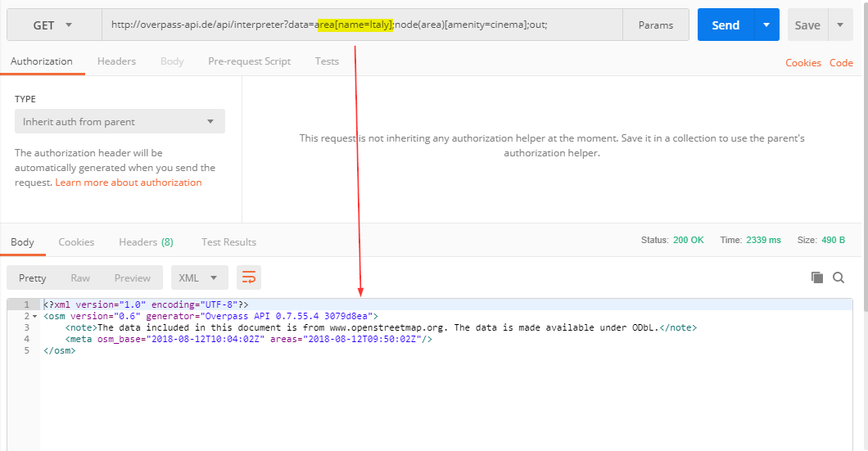Open the Params editor
The width and height of the screenshot is (868, 451).
click(655, 25)
